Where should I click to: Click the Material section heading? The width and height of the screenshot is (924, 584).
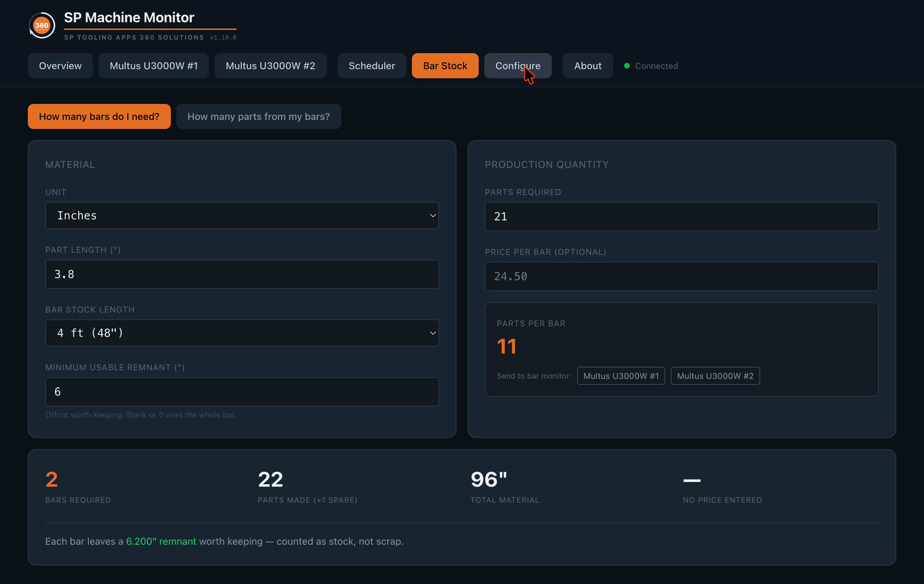70,164
